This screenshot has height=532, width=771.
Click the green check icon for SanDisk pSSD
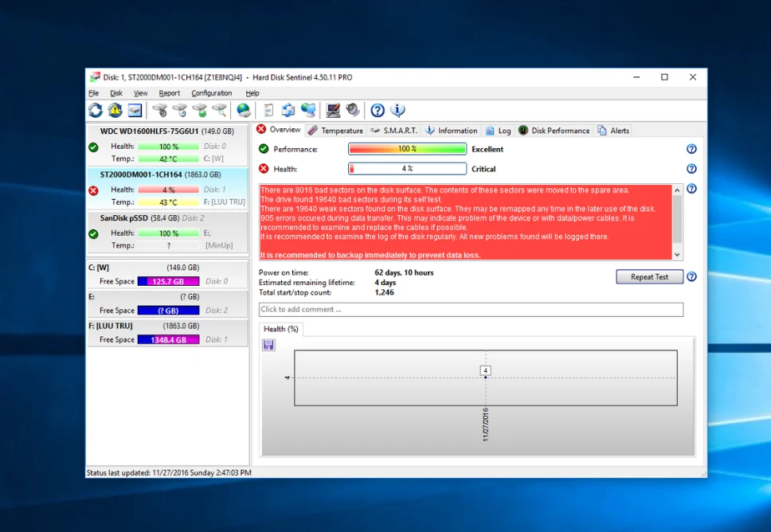click(93, 234)
